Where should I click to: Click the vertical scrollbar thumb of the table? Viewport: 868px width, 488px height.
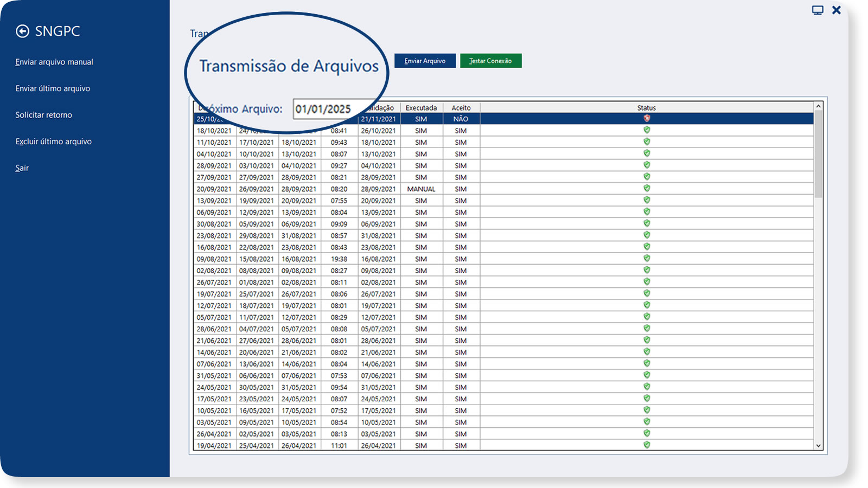pos(819,155)
